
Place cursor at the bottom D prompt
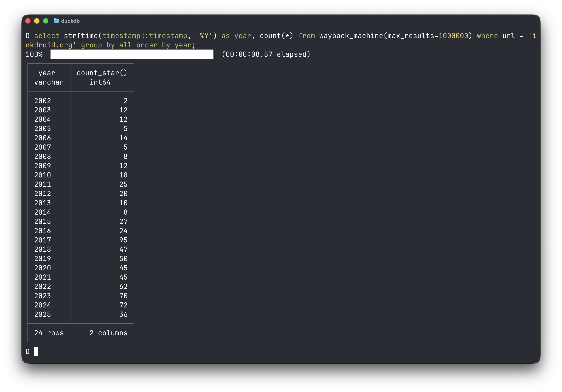[x=36, y=351]
